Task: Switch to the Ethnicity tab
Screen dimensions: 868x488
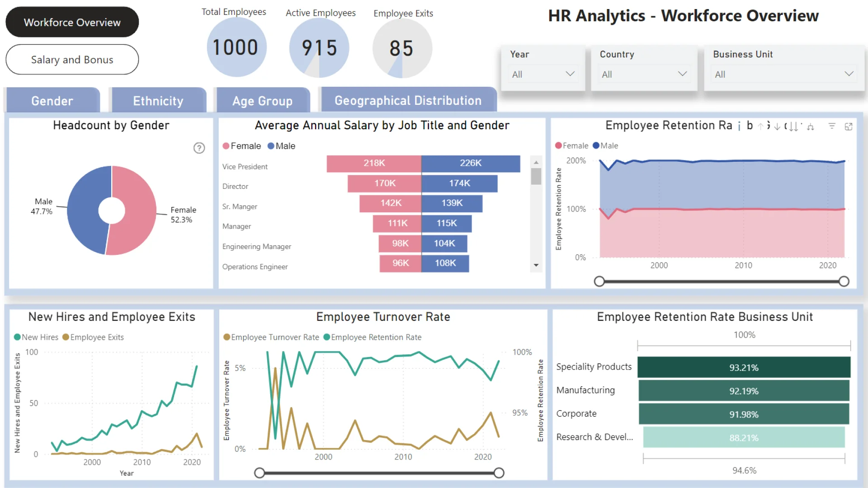Action: click(158, 100)
